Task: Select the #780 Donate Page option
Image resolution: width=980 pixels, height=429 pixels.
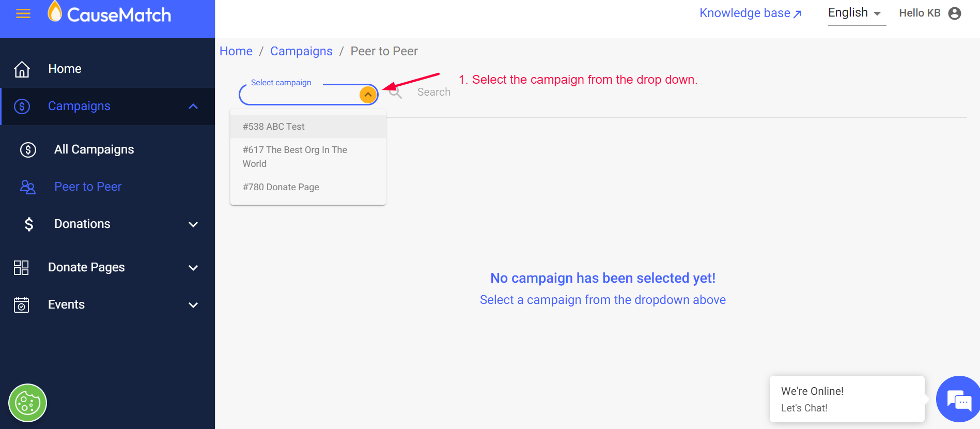Action: coord(281,187)
